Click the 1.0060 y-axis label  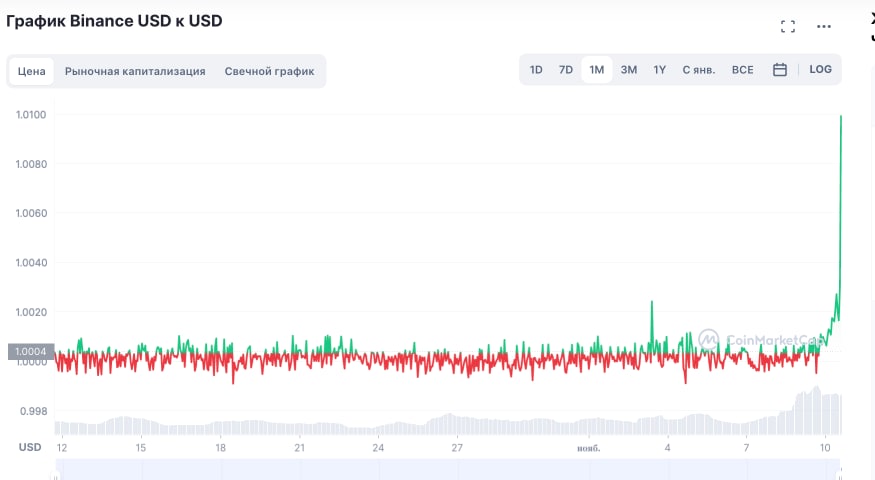point(31,213)
